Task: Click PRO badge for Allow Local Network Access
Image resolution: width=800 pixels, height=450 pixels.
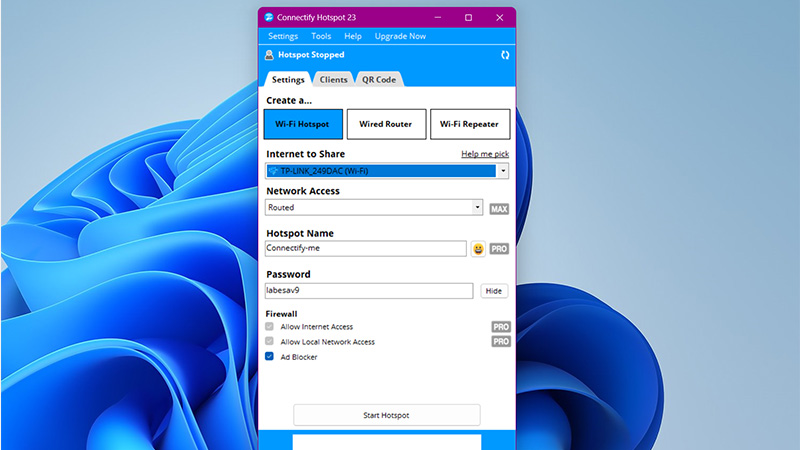Action: [x=501, y=341]
